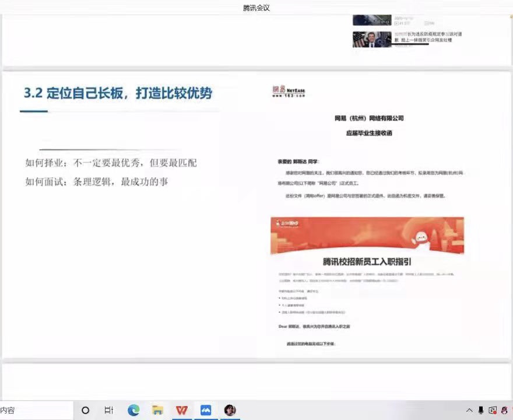
Task: Click the text "网易（杭州）网络有限公司"
Action: pyautogui.click(x=369, y=118)
